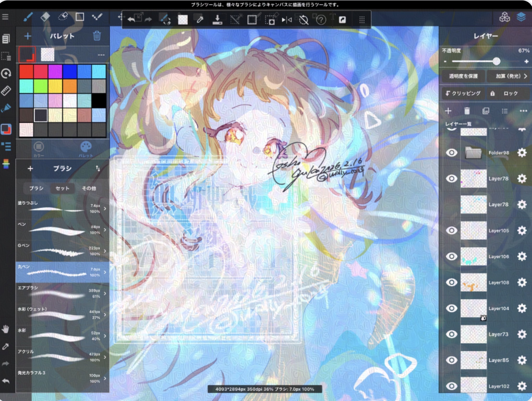This screenshot has width=532, height=401.
Task: Open the layers stack icon at top right
Action: tap(521, 17)
